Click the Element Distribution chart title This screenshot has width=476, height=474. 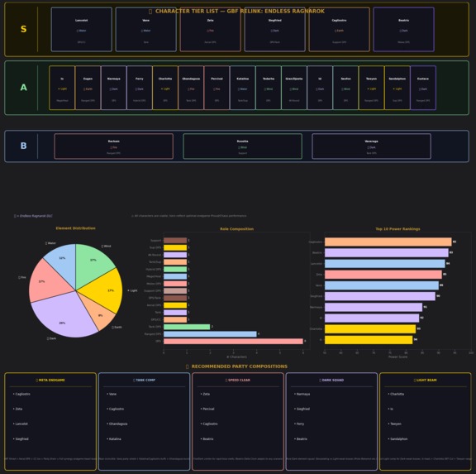click(75, 228)
